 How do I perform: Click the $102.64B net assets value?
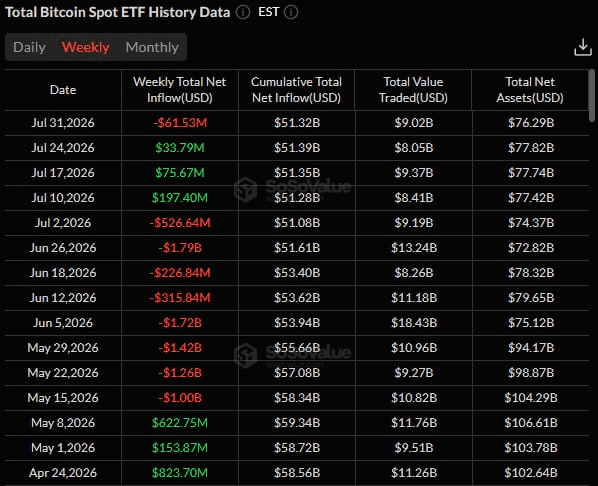531,473
